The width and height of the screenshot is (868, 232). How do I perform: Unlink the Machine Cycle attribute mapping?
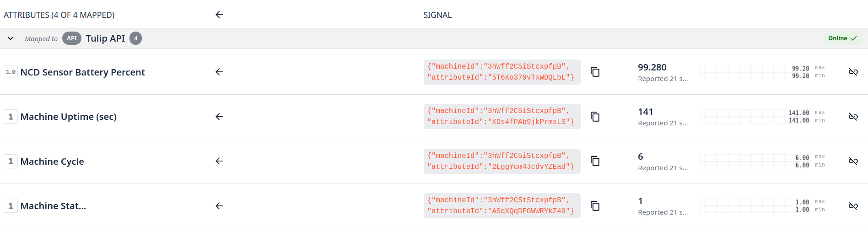pos(853,161)
